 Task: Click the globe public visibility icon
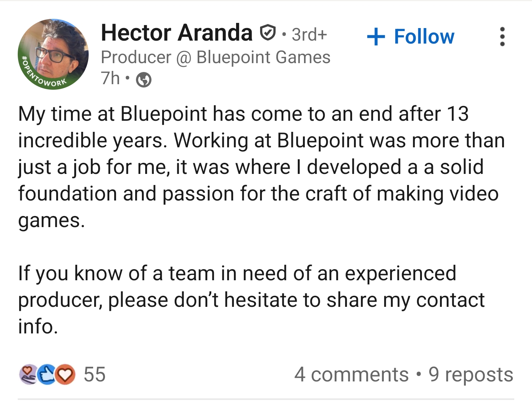pos(144,79)
